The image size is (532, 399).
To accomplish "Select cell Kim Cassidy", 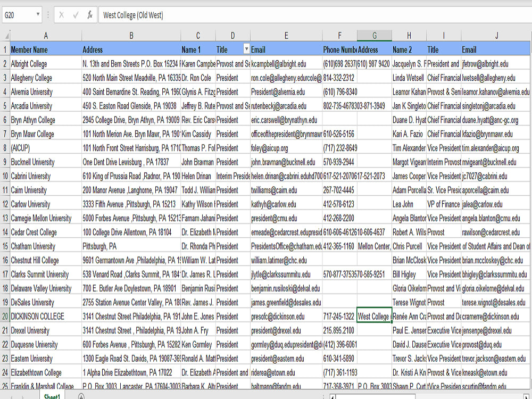I will [198, 134].
